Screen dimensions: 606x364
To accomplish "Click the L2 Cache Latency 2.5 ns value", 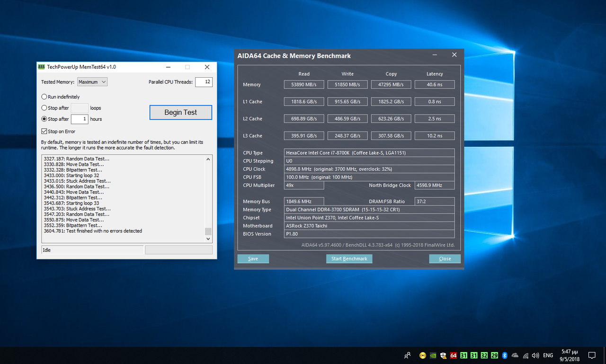I will [x=435, y=119].
